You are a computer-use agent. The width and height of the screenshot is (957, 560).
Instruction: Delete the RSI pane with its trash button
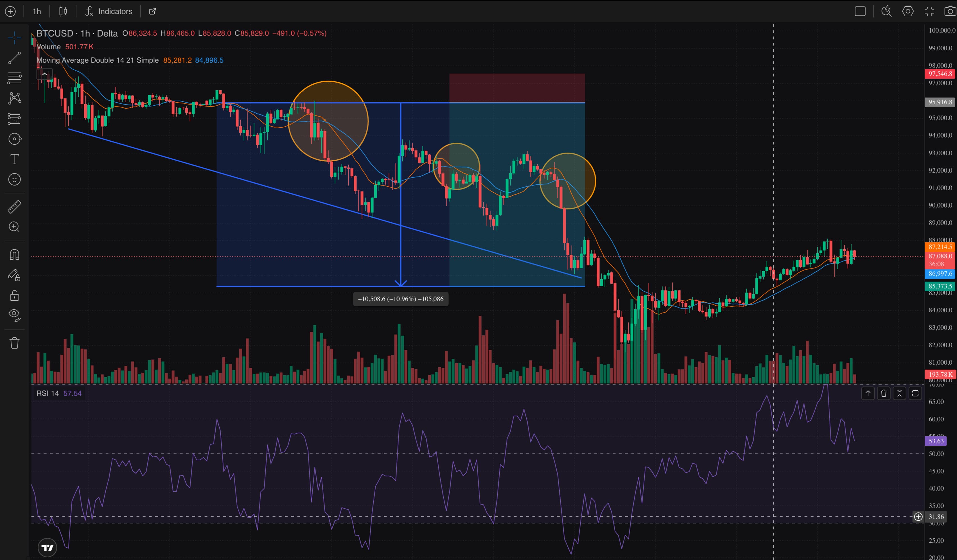click(x=884, y=393)
